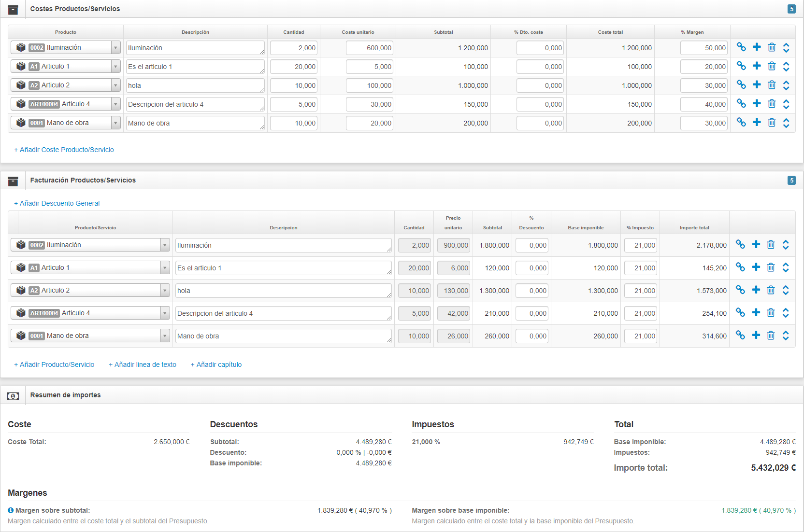Click archive icon of Facturación Productos/Servicios panel

tap(13, 181)
